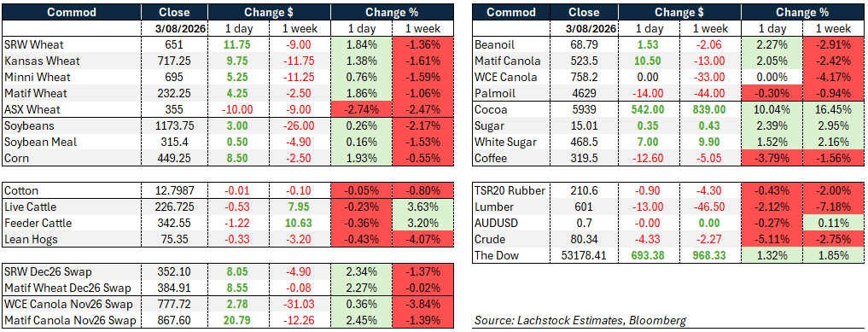Click the right table Change % header
The image size is (868, 332).
802,12
